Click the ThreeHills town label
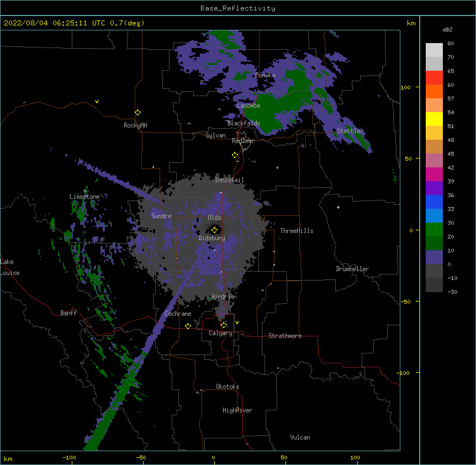The width and height of the screenshot is (476, 465). click(297, 231)
